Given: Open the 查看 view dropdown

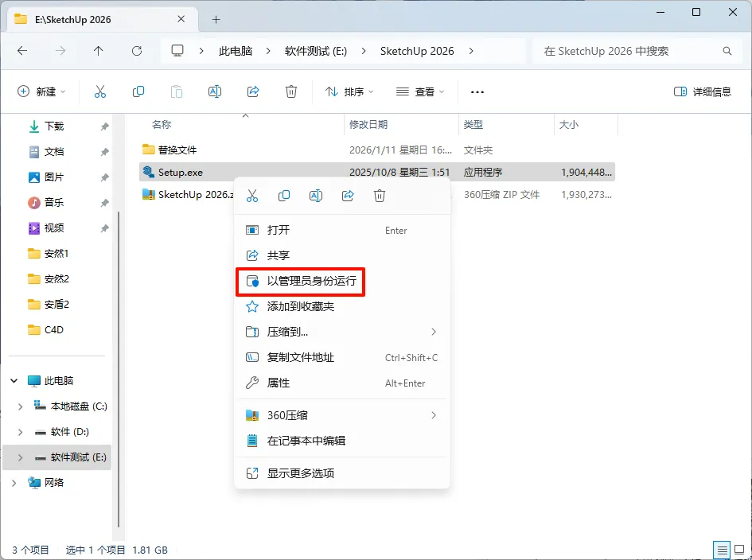Looking at the screenshot, I should [420, 91].
